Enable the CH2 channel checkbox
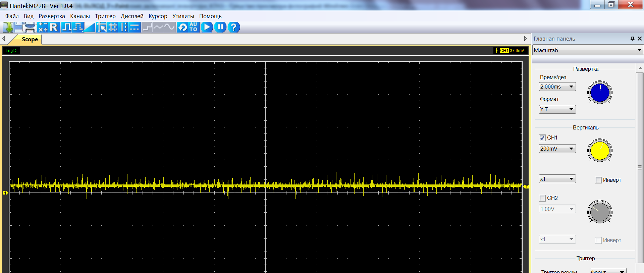 click(542, 198)
